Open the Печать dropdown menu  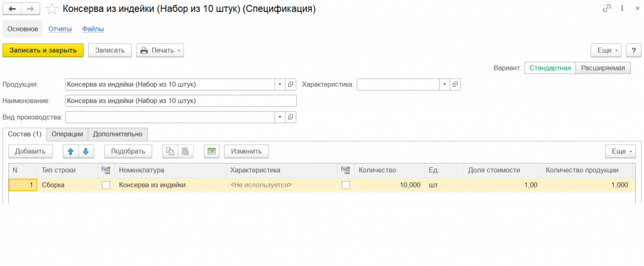point(160,50)
